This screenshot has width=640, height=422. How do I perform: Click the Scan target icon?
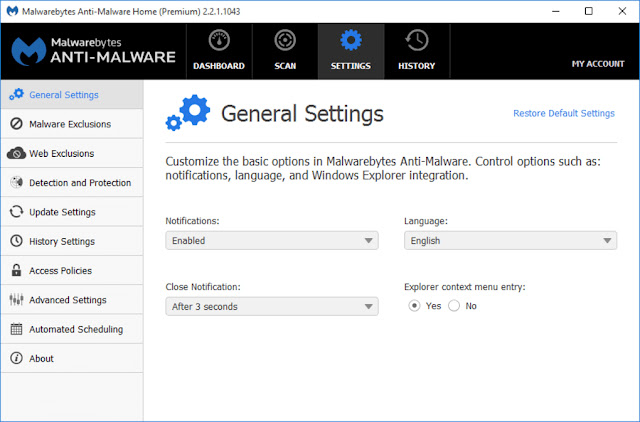pyautogui.click(x=285, y=40)
